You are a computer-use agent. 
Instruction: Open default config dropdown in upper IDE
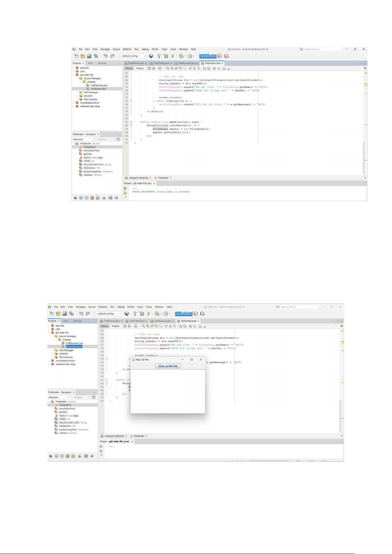(133, 56)
